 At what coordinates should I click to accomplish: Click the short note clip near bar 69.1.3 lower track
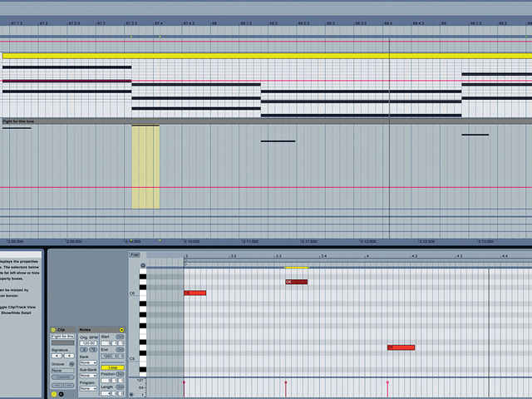[x=475, y=135]
